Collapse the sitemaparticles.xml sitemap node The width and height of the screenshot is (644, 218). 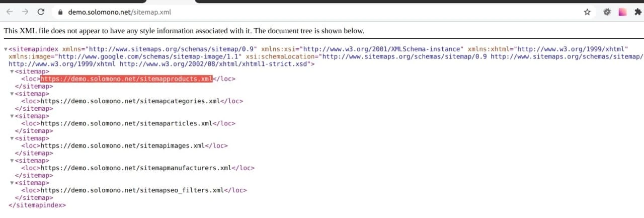(12, 116)
